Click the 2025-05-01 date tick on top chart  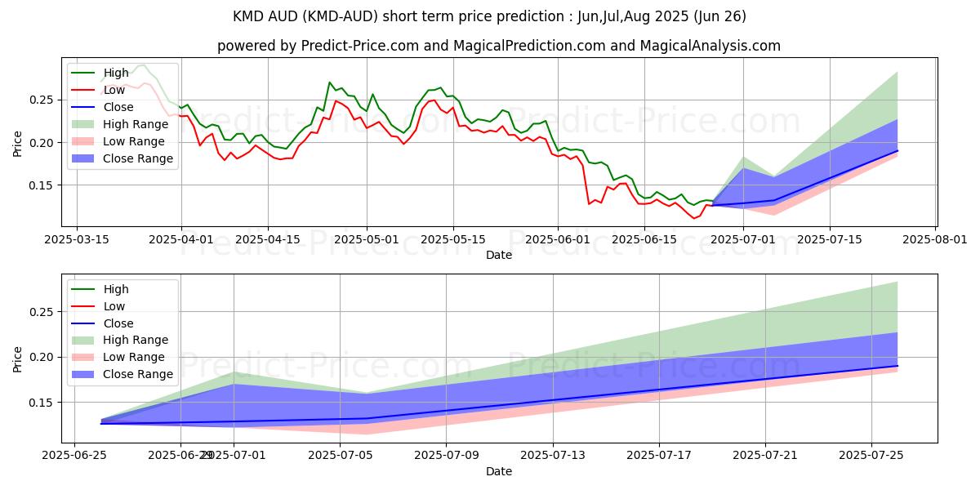[x=367, y=239]
